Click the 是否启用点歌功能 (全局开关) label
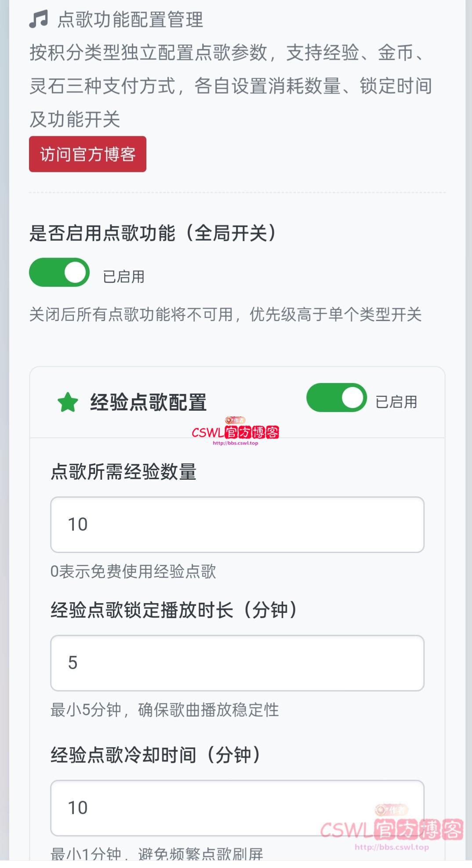Viewport: 472px width, 868px height. tap(152, 233)
